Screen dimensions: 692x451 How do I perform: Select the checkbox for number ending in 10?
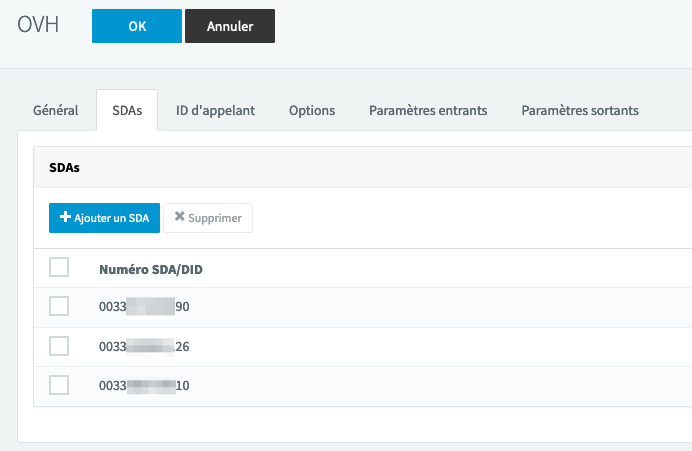click(x=59, y=385)
